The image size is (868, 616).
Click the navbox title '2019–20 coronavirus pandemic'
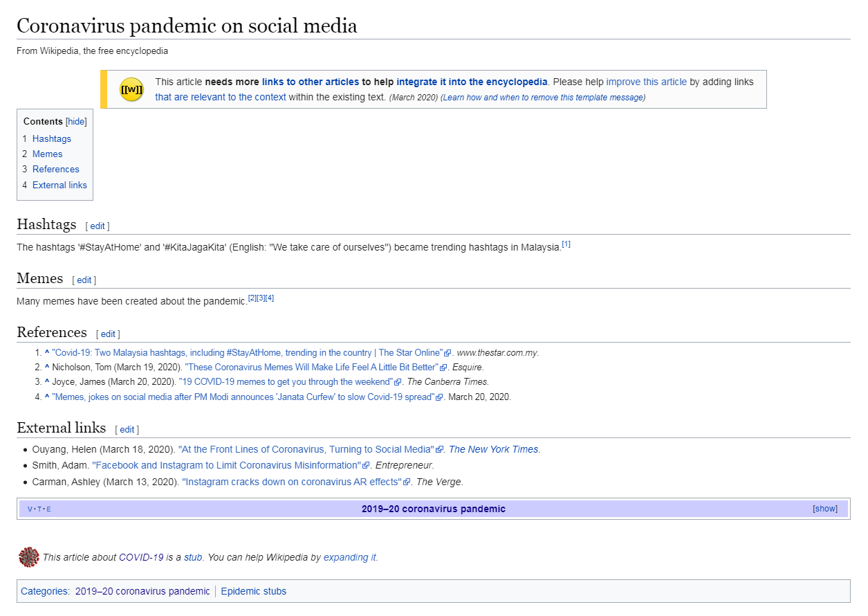[x=434, y=509]
